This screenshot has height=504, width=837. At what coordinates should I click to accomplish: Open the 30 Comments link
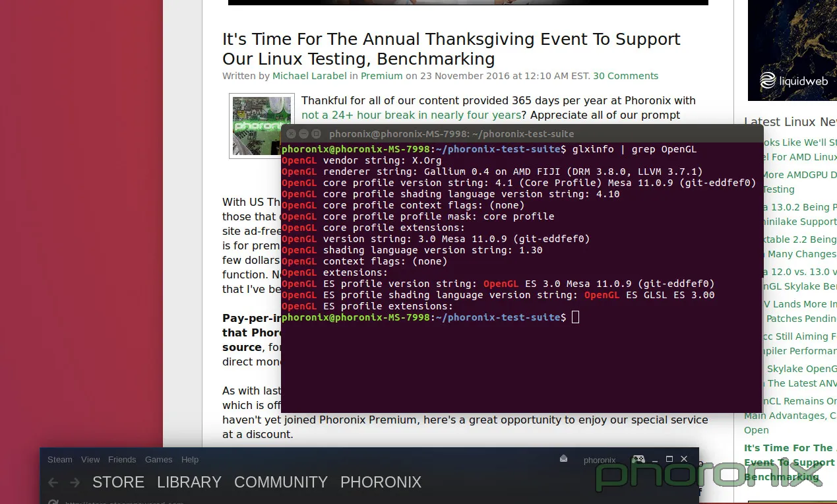(x=625, y=76)
